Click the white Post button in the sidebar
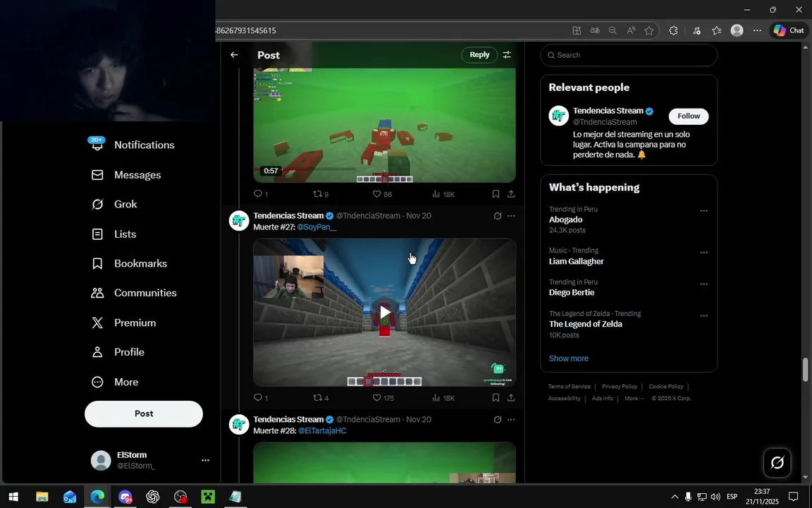The image size is (812, 508). click(144, 413)
